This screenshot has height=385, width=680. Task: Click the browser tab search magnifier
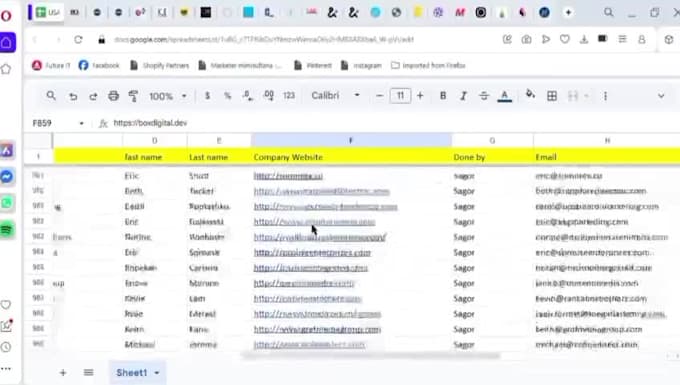(x=609, y=13)
